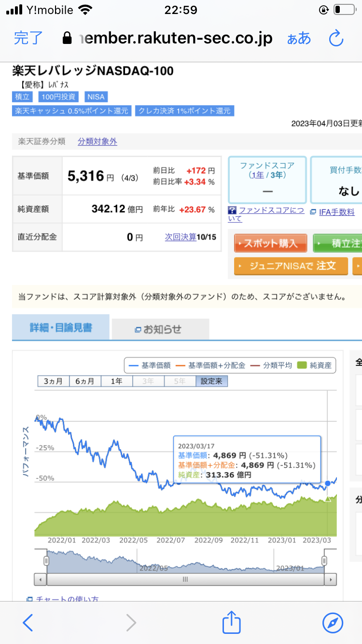Image resolution: width=362 pixels, height=644 pixels.
Task: Click the blue data point on chart
Action: (x=328, y=483)
